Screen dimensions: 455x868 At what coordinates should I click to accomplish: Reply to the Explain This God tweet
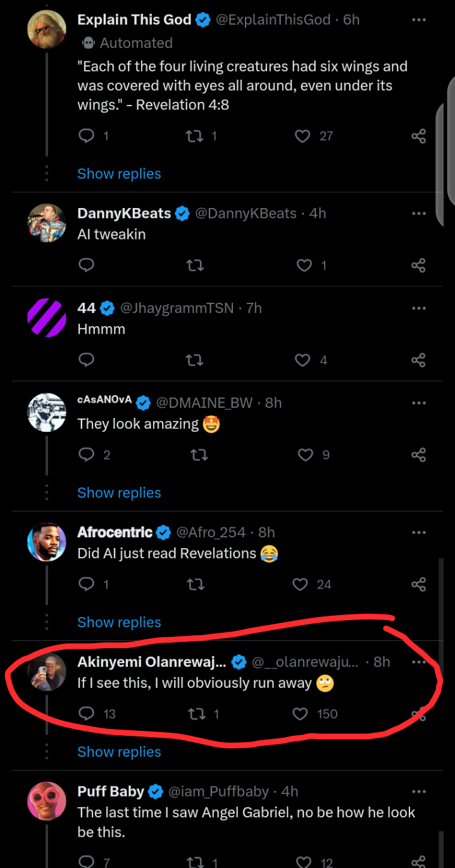pos(87,136)
